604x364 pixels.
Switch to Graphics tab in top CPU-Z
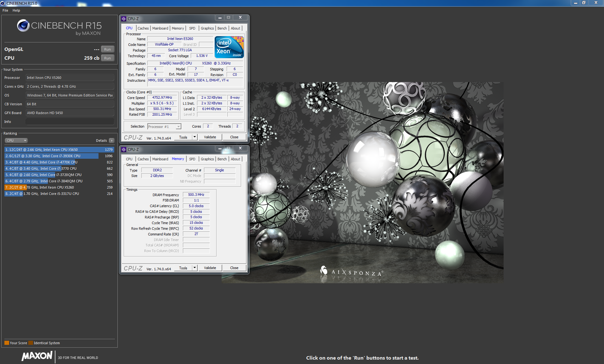point(207,28)
